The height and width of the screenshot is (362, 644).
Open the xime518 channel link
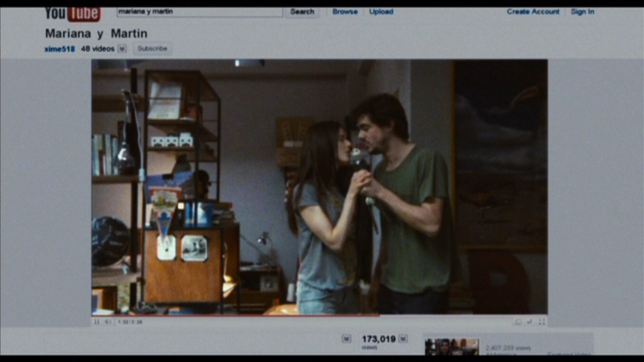tap(60, 49)
